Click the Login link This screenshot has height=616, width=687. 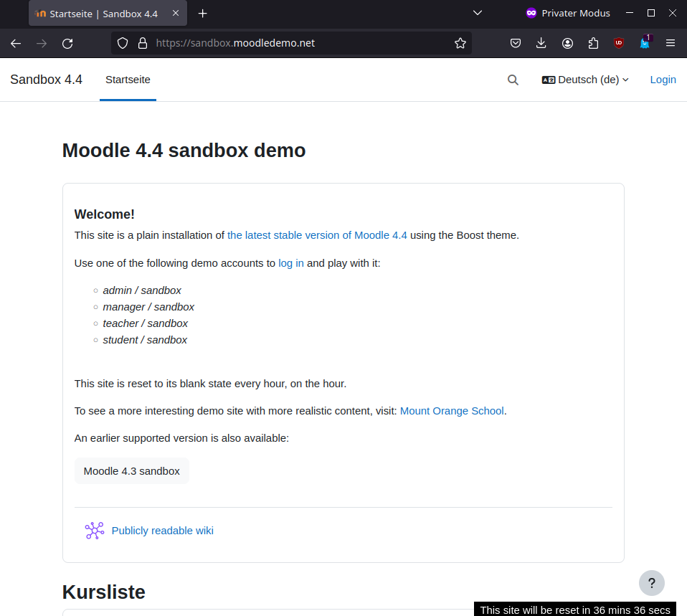(663, 80)
